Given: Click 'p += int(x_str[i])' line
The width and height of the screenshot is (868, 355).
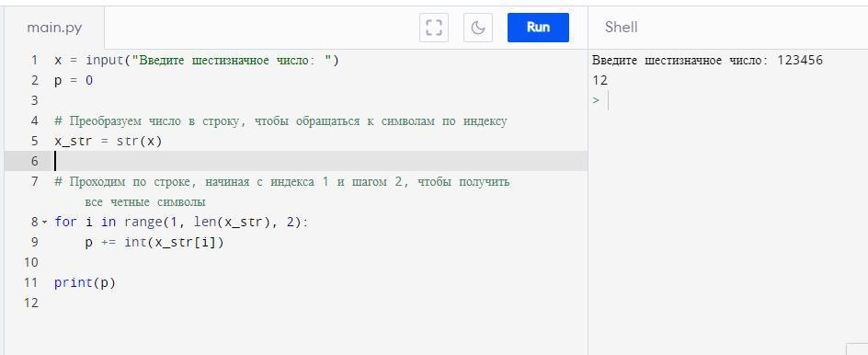Looking at the screenshot, I should pyautogui.click(x=154, y=243).
